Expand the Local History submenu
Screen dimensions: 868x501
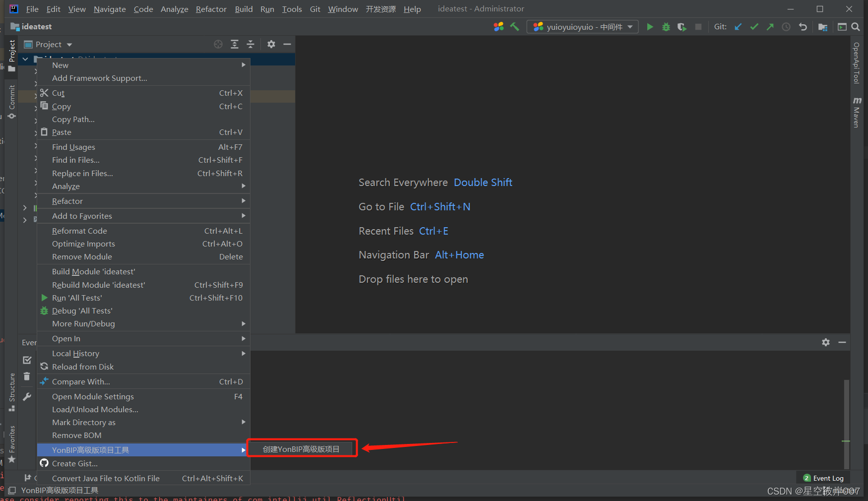point(144,353)
